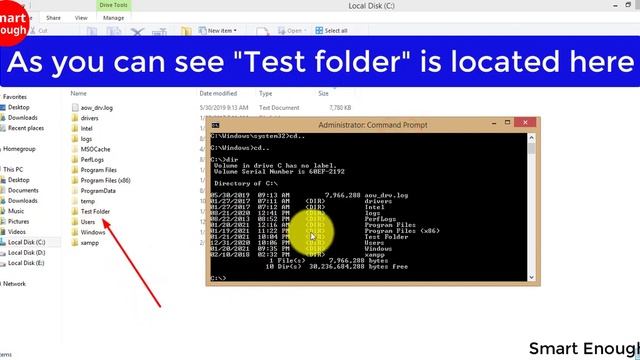Screen dimensions: 640x360
Task: Open Downloads under Favorites
Action: coord(22,118)
